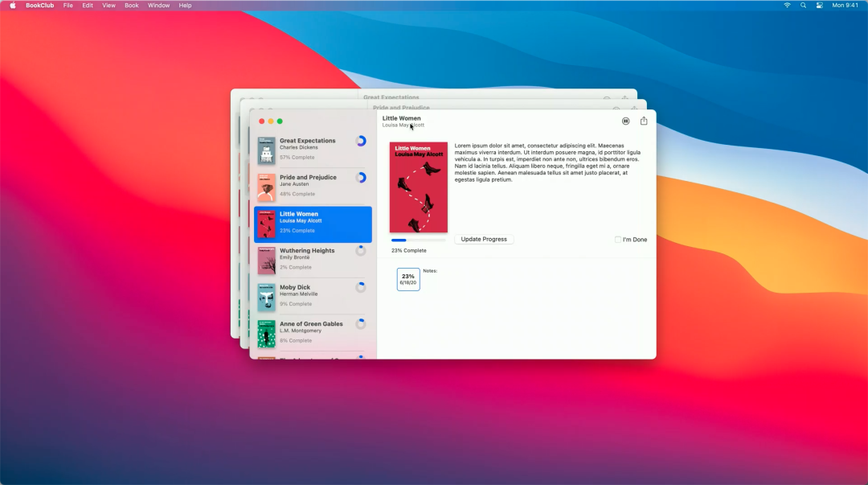
Task: Click Share icon in rearmost Great Expectations window
Action: tap(624, 97)
